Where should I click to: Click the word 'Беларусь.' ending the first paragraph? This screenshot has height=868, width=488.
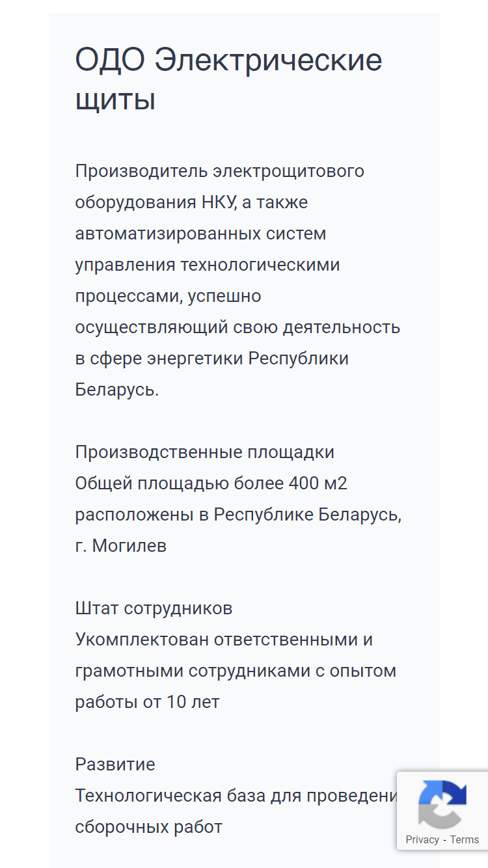pos(117,390)
